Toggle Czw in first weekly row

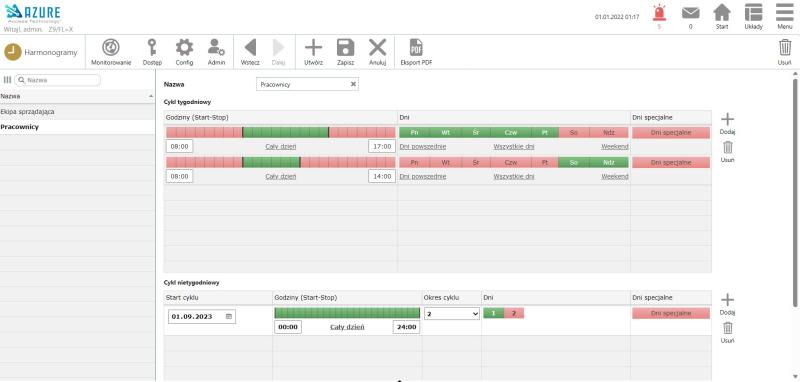[x=511, y=133]
